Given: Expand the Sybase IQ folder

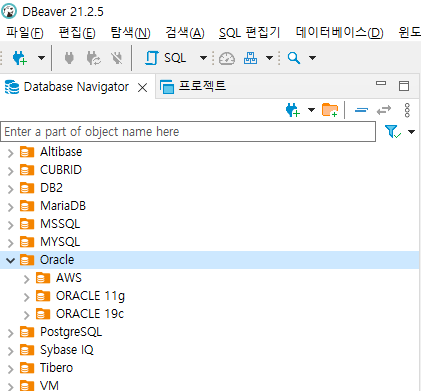Looking at the screenshot, I should pos(10,351).
